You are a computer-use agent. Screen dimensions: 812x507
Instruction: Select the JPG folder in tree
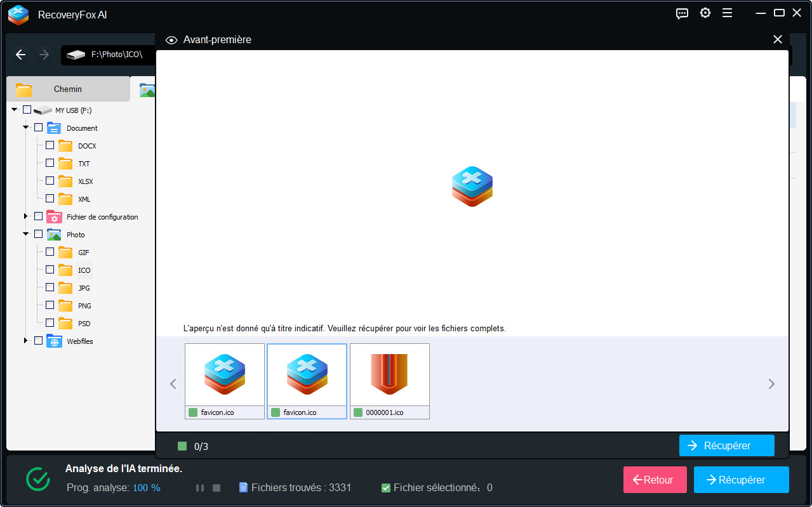click(84, 288)
